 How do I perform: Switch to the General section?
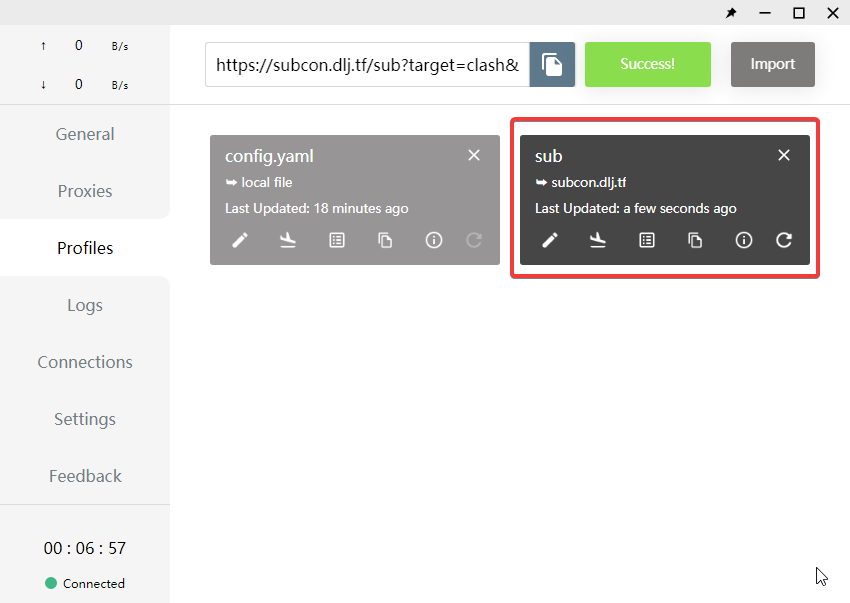85,134
